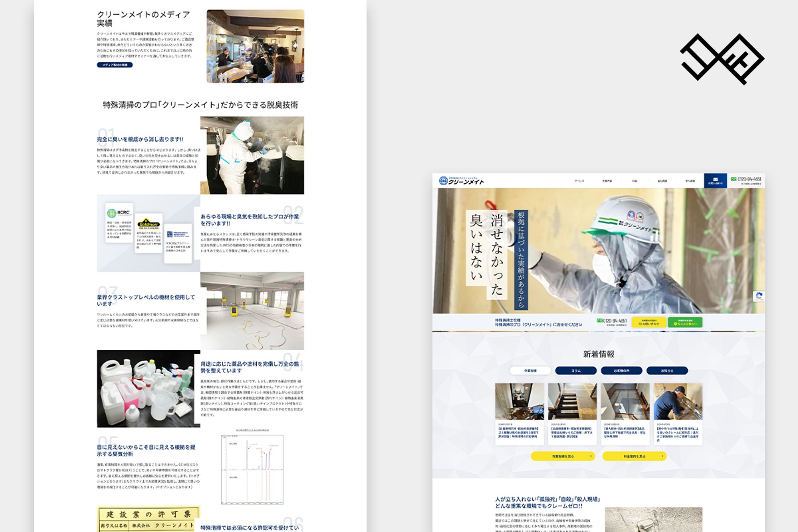Click the phone icon in the hero contact bar
Screen dimensions: 798x532
pyautogui.click(x=600, y=320)
